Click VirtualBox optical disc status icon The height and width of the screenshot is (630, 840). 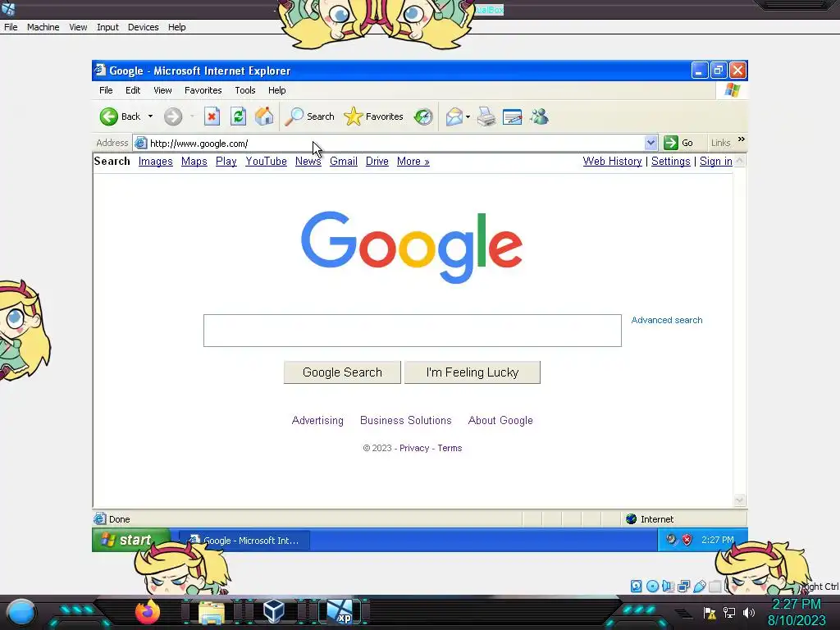click(x=652, y=586)
